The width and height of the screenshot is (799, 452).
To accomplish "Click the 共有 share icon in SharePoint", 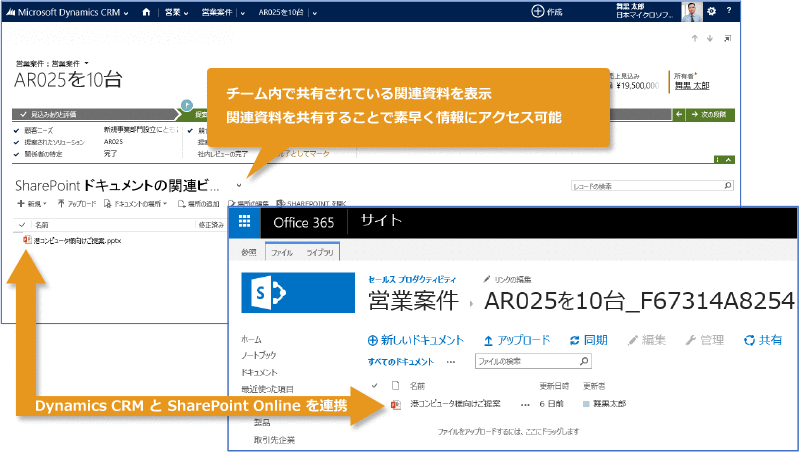I will pyautogui.click(x=749, y=340).
